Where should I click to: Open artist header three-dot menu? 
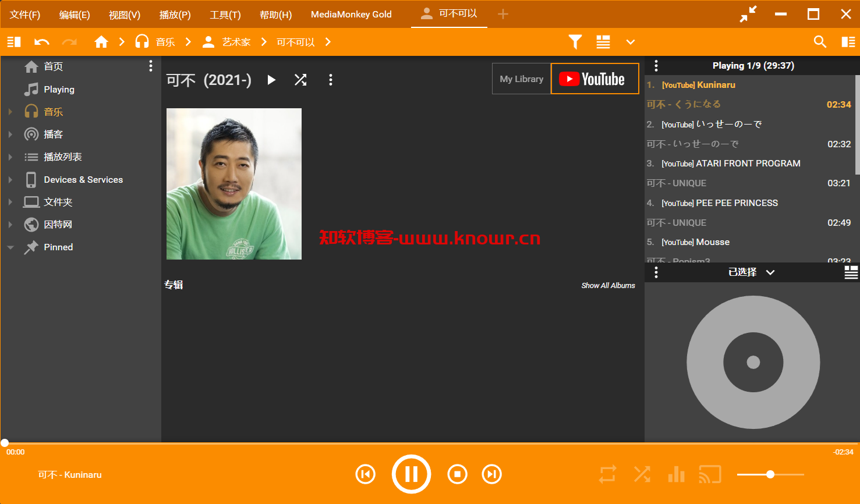click(331, 80)
